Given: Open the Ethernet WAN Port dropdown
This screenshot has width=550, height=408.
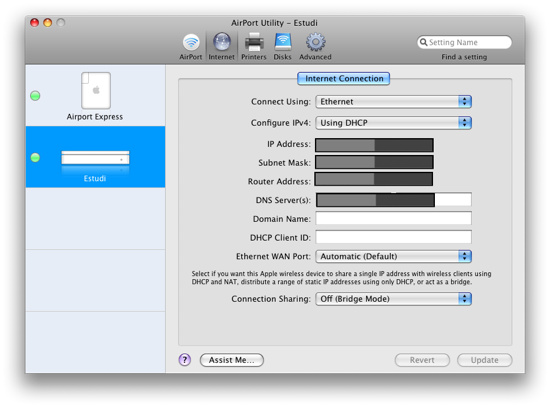Looking at the screenshot, I should (394, 256).
